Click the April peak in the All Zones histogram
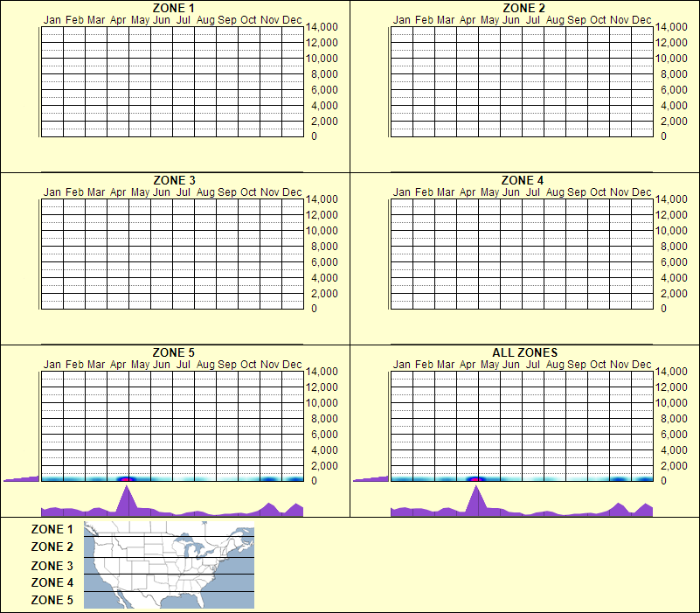The image size is (700, 613). click(x=476, y=501)
